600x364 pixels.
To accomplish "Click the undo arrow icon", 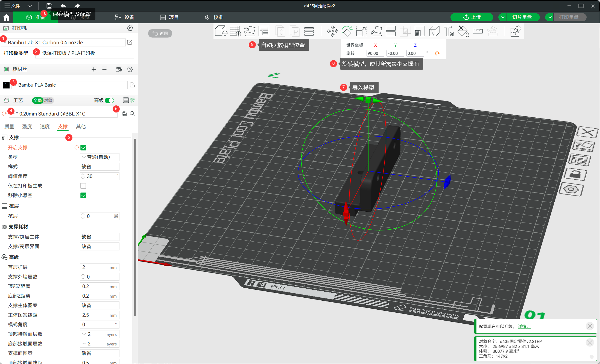I will click(x=63, y=6).
